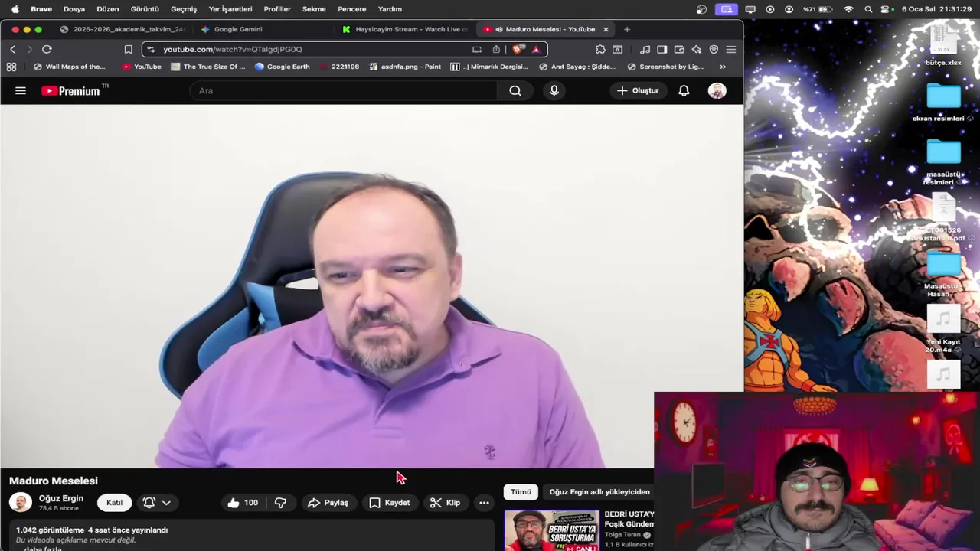This screenshot has width=980, height=551.
Task: Like the Maduro Meselesi video
Action: (x=243, y=503)
